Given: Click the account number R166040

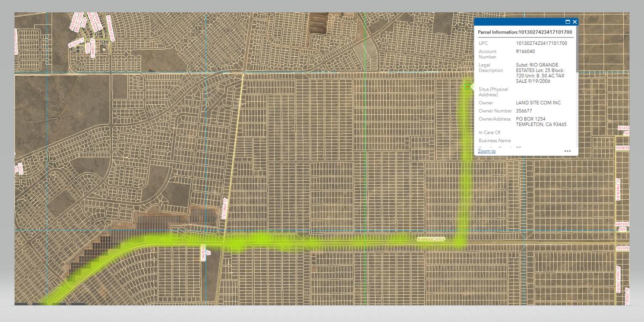Looking at the screenshot, I should click(x=526, y=51).
